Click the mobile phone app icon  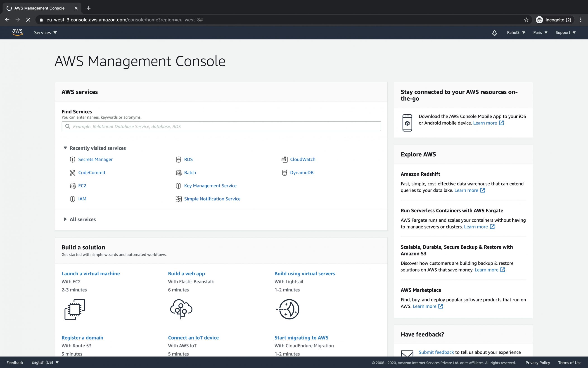[x=407, y=123]
